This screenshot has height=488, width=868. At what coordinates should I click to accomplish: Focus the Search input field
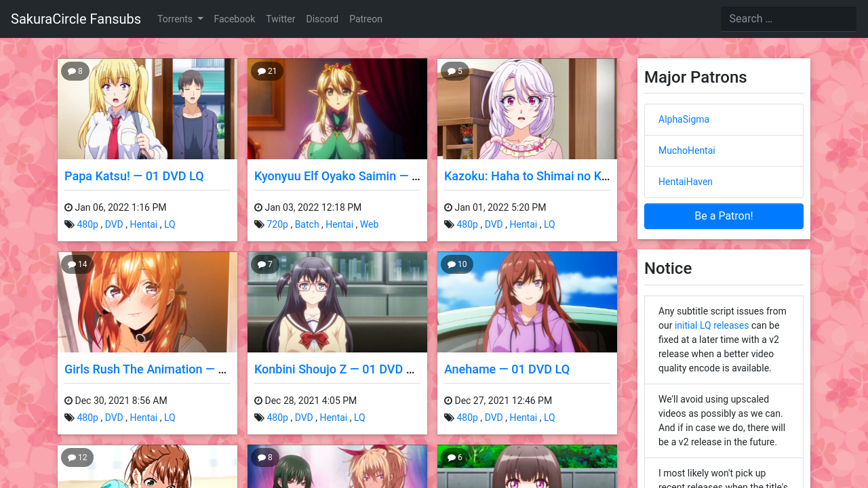coord(788,19)
